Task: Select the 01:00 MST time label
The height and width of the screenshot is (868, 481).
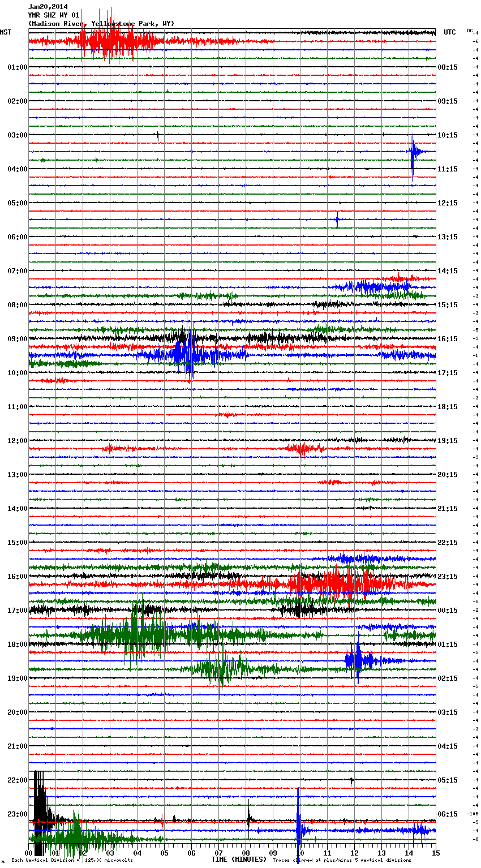Action: pyautogui.click(x=18, y=67)
